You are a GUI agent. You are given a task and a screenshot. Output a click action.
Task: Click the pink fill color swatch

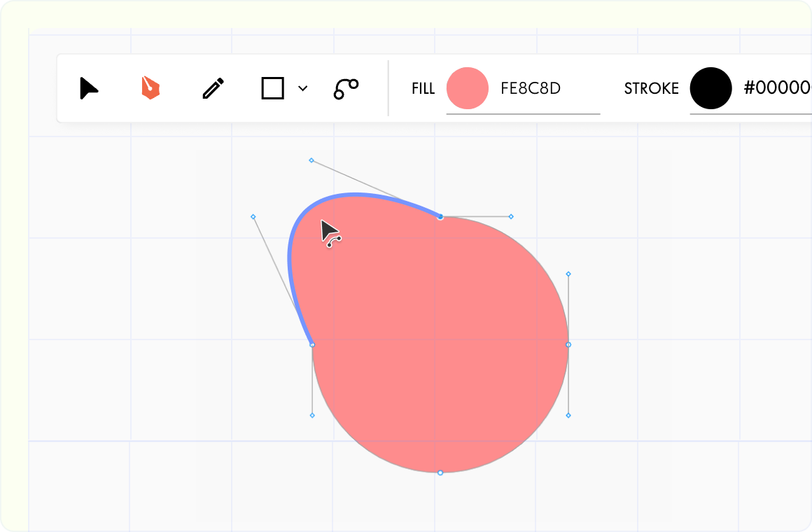point(468,88)
